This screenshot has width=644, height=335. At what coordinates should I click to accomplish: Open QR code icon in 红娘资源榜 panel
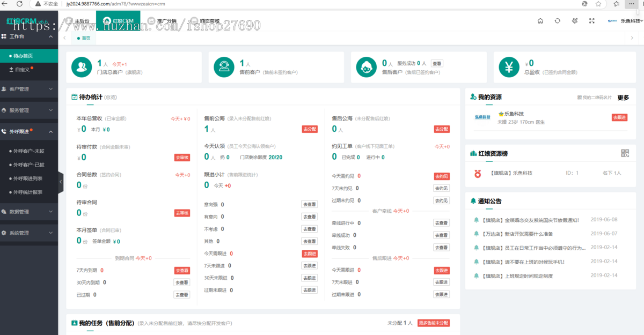(x=625, y=153)
